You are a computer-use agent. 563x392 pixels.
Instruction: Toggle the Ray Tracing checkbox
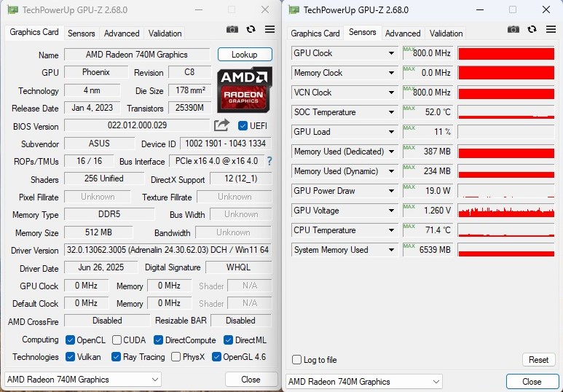click(x=117, y=357)
